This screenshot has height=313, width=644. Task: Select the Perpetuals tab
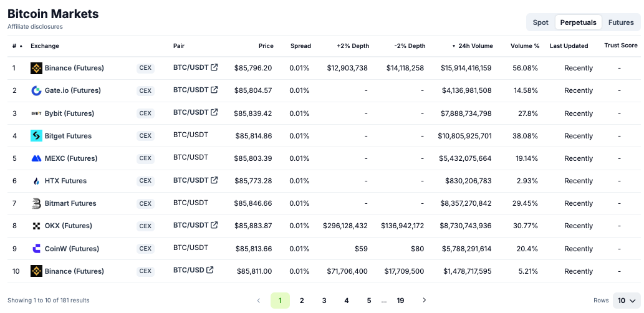tap(578, 22)
